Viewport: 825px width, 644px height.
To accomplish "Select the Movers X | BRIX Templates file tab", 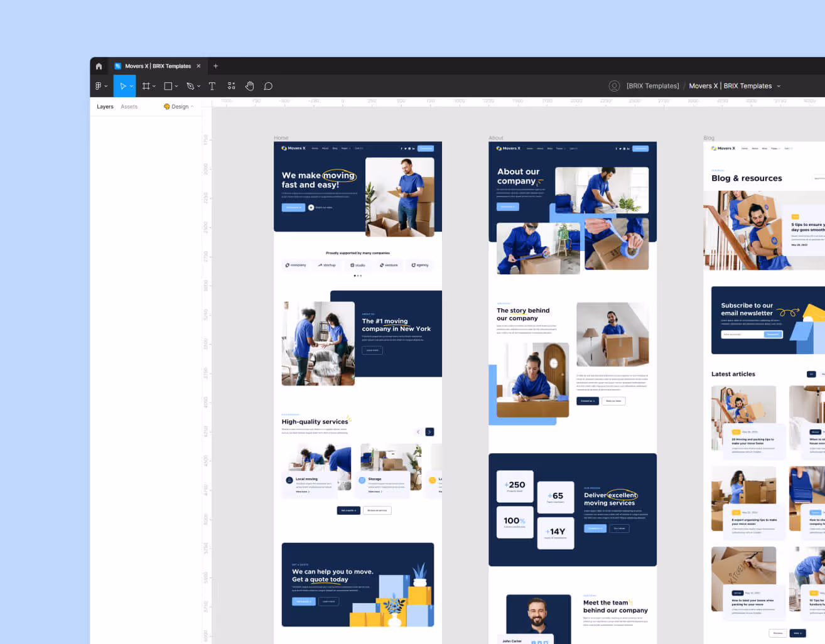I will 158,66.
